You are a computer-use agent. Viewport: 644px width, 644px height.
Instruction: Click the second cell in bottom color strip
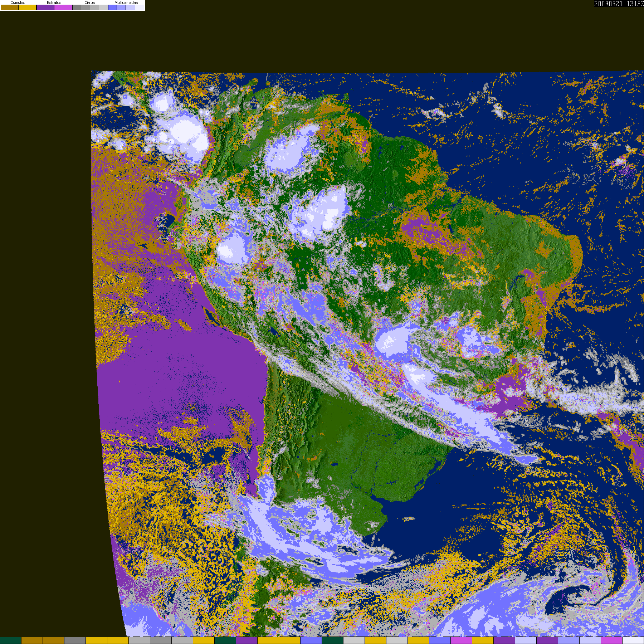32,640
